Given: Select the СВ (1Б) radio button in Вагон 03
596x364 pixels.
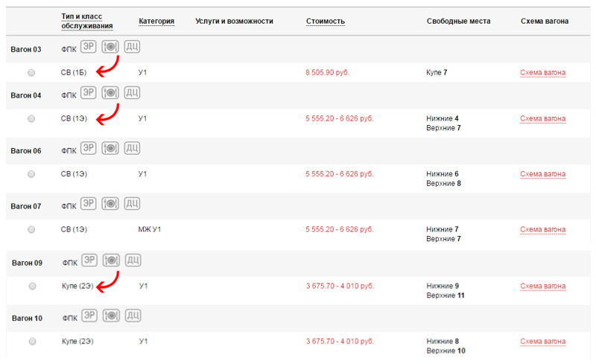Looking at the screenshot, I should pos(31,72).
